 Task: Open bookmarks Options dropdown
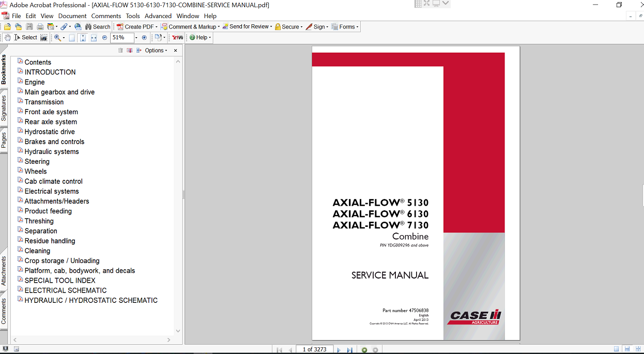(156, 51)
